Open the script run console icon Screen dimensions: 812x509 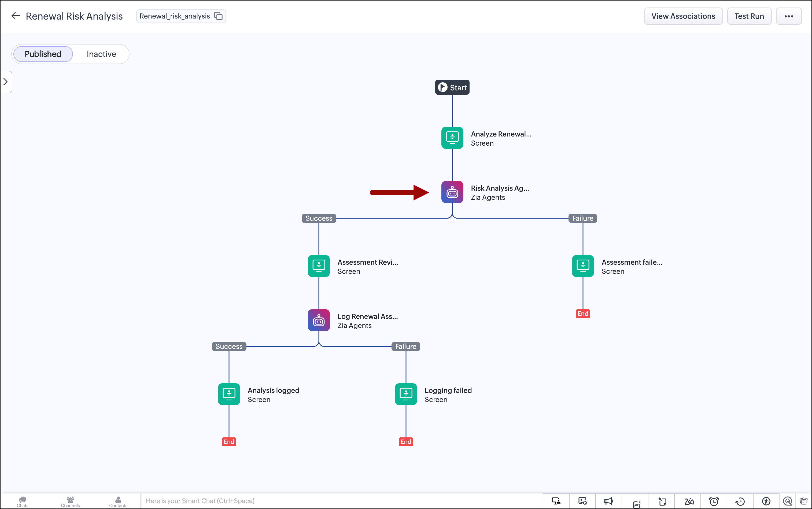[582, 501]
